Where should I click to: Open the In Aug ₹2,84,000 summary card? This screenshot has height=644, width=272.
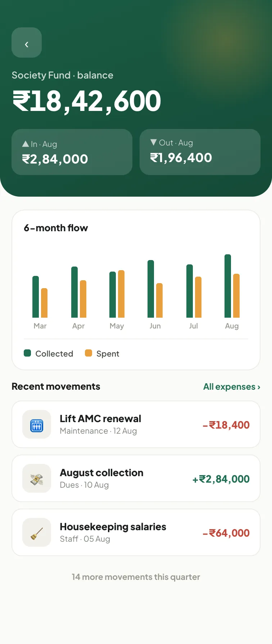(72, 152)
